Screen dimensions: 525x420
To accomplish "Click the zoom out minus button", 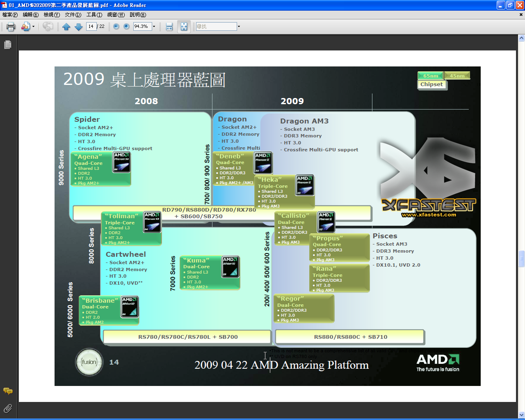I will pos(116,27).
